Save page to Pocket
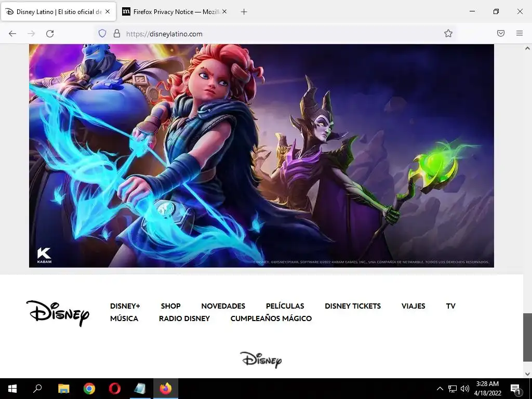This screenshot has height=399, width=532. point(501,33)
